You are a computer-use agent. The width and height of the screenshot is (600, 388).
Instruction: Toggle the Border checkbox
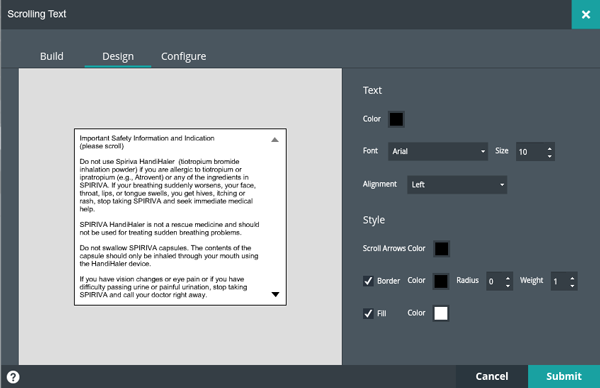pos(368,281)
